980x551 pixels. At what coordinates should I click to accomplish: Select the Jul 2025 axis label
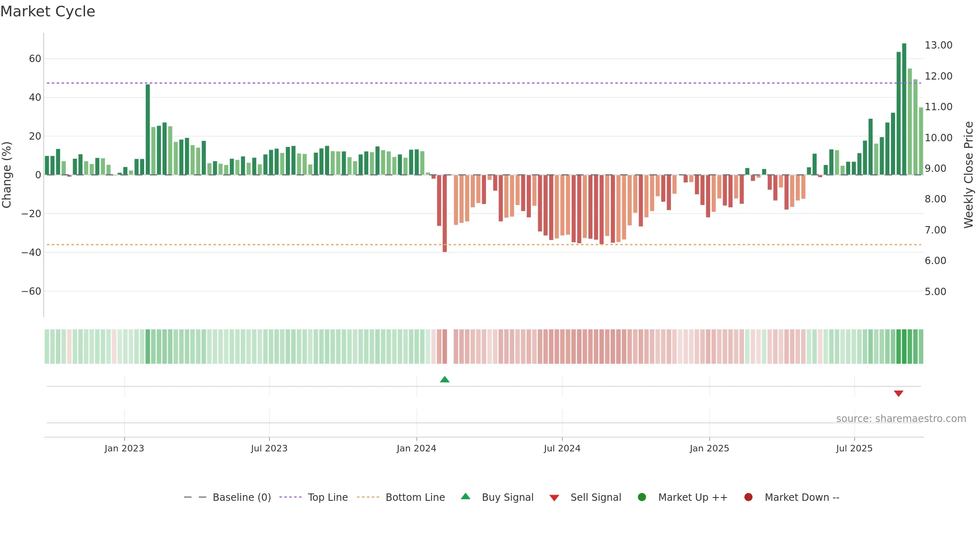854,448
